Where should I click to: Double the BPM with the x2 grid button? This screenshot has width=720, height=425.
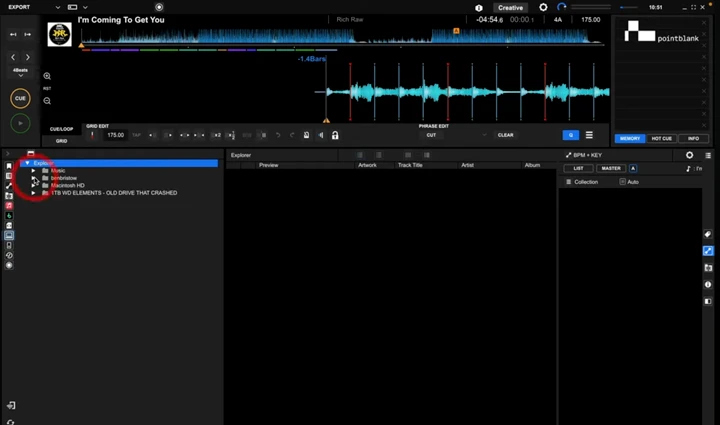pos(216,135)
